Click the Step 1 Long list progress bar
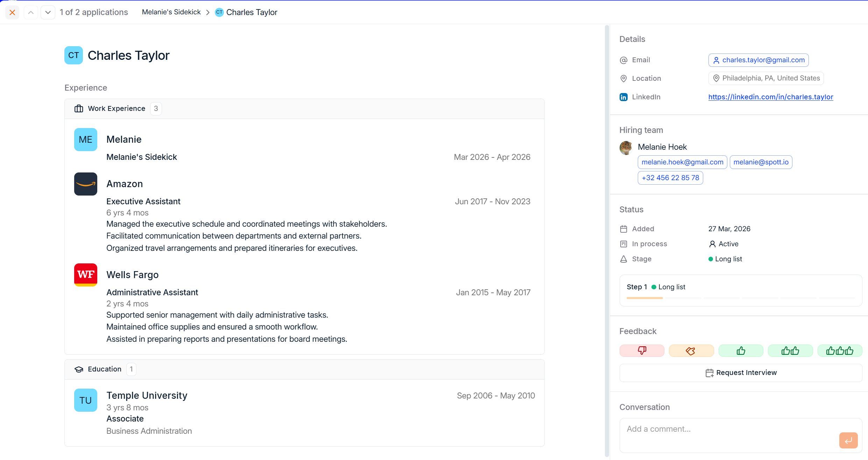868x460 pixels. point(741,298)
